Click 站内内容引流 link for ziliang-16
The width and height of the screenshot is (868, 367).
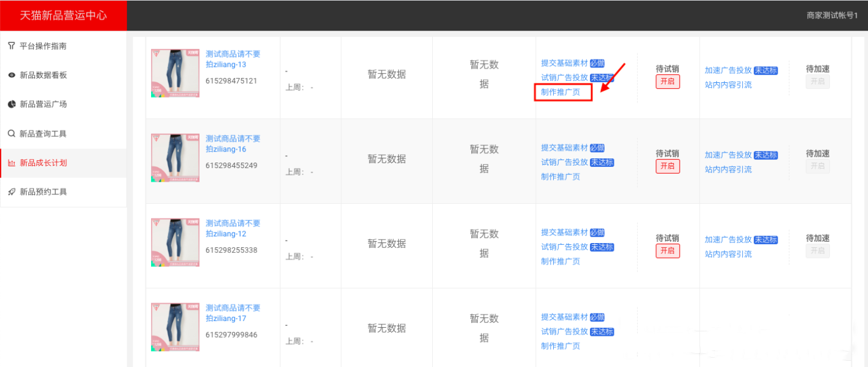pos(728,169)
